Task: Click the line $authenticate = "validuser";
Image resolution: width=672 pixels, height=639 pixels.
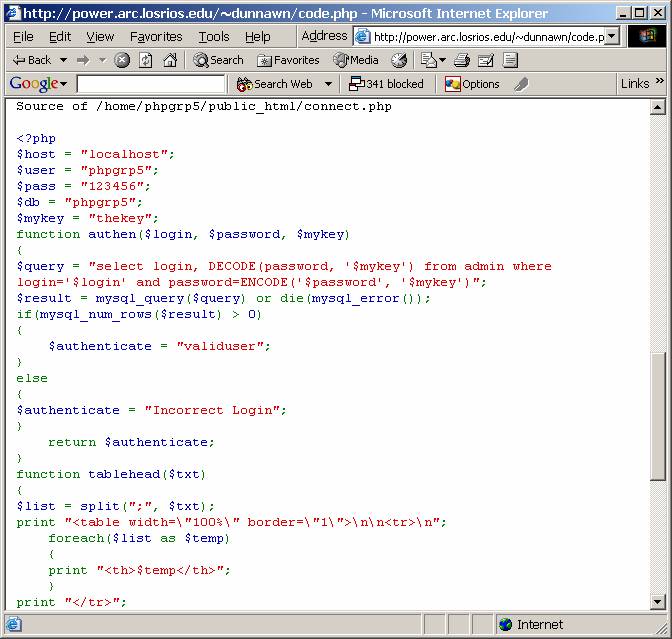Action: [x=159, y=346]
